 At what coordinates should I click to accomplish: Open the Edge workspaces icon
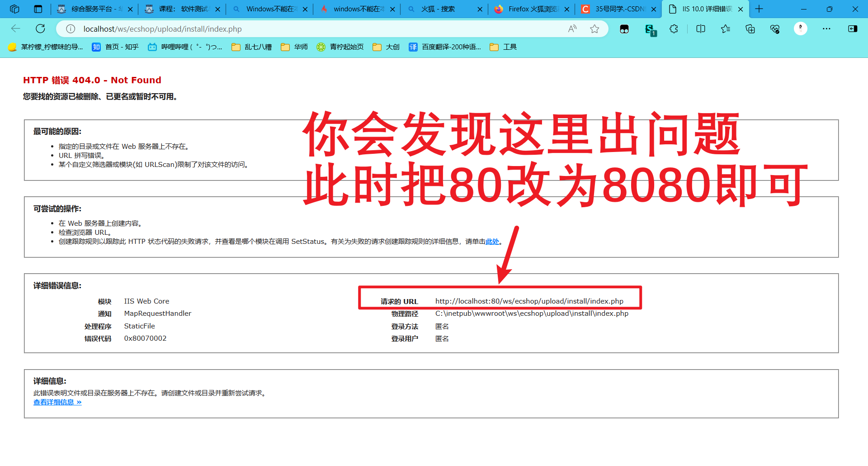click(14, 9)
